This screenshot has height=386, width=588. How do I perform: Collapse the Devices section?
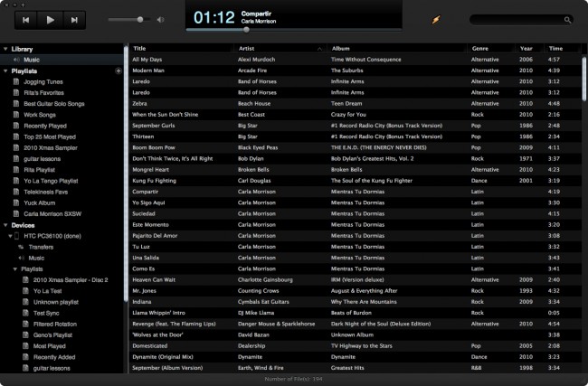5,225
